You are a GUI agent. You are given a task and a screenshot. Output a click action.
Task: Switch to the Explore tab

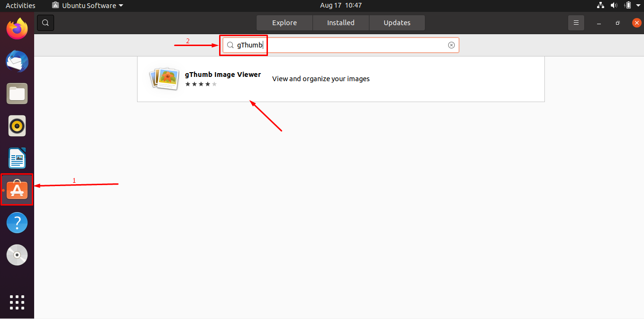tap(285, 22)
